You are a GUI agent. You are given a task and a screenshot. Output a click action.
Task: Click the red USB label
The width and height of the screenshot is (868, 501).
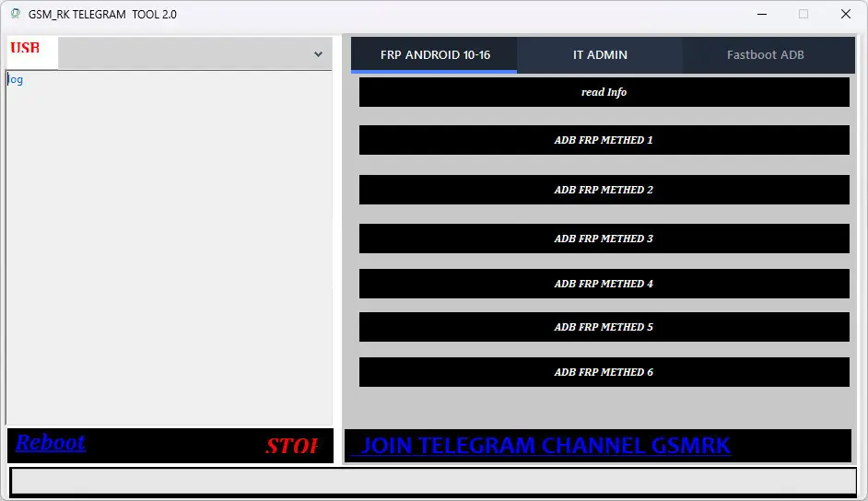tap(26, 49)
